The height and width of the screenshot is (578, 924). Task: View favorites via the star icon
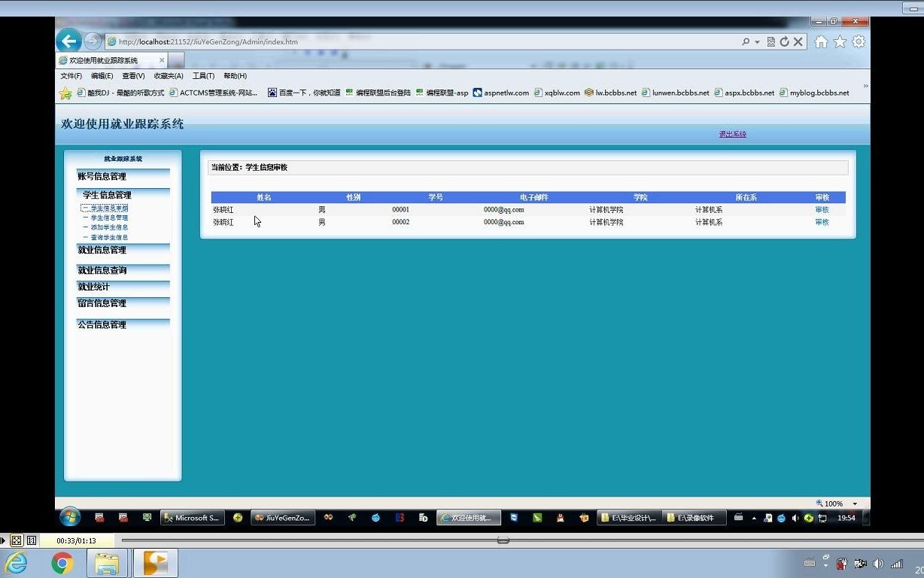840,42
